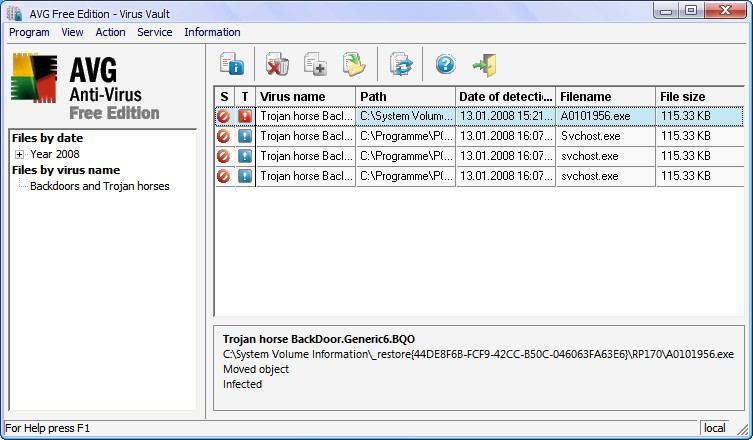Image resolution: width=753 pixels, height=440 pixels.
Task: Click the For Help press F1 status text
Action: [48, 428]
